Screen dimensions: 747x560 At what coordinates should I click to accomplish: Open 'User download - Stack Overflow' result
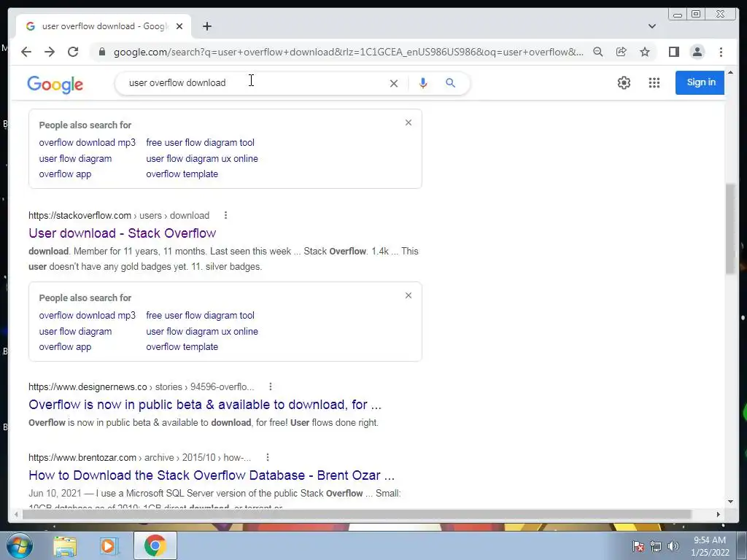point(123,233)
